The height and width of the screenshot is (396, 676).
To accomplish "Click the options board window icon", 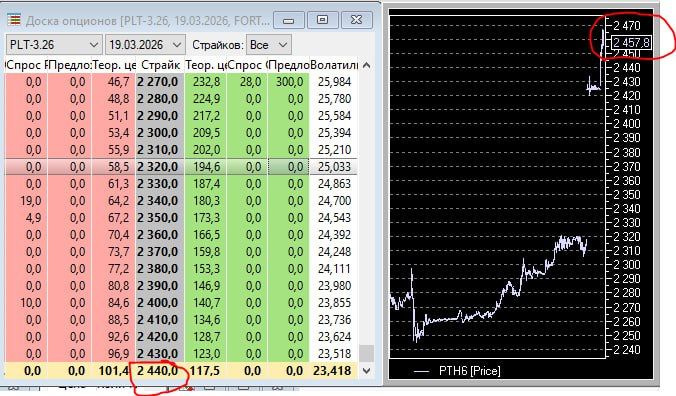I will (13, 20).
